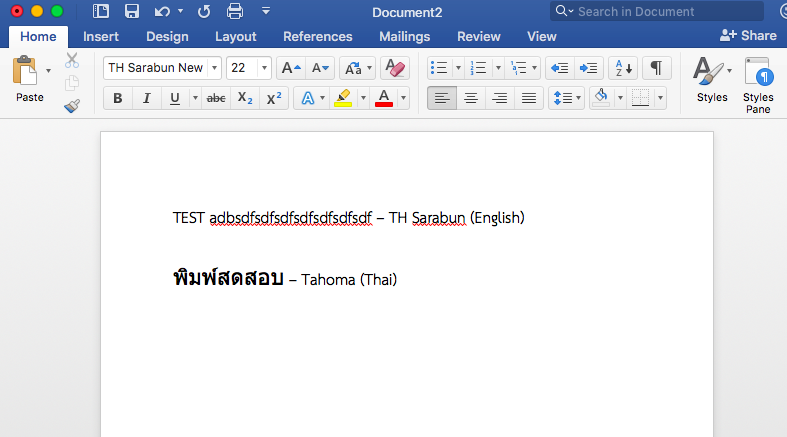The image size is (787, 437).
Task: Increase the paragraph indent
Action: [x=588, y=68]
